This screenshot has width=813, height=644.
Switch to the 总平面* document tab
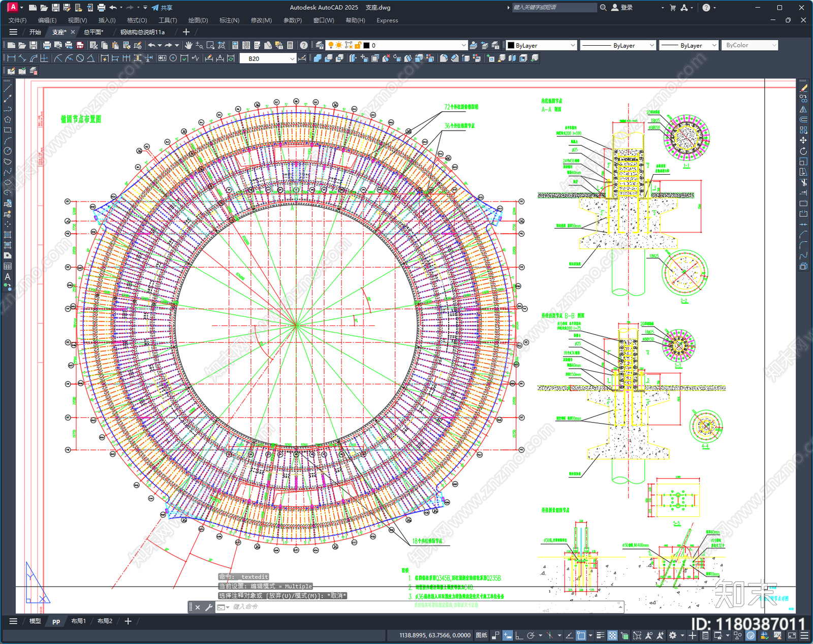coord(93,32)
